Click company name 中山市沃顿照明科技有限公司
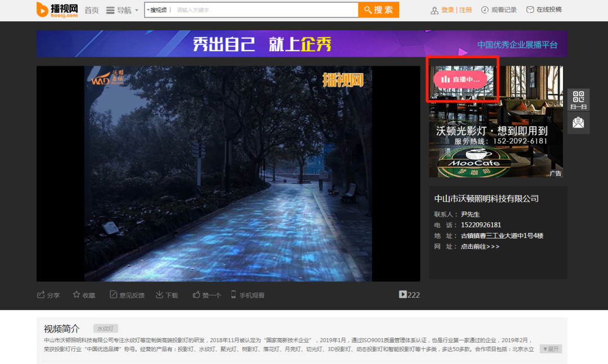 [486, 199]
